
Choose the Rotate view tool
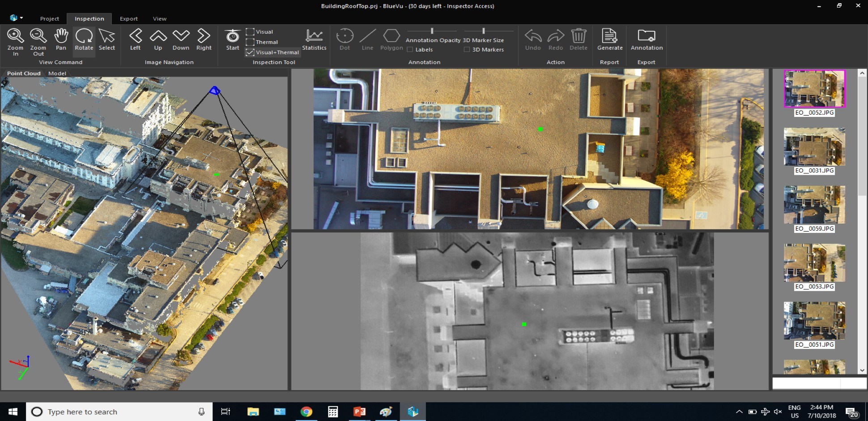84,40
